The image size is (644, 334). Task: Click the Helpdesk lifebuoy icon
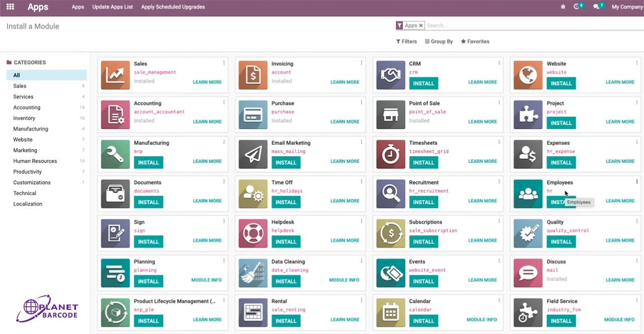tap(253, 233)
